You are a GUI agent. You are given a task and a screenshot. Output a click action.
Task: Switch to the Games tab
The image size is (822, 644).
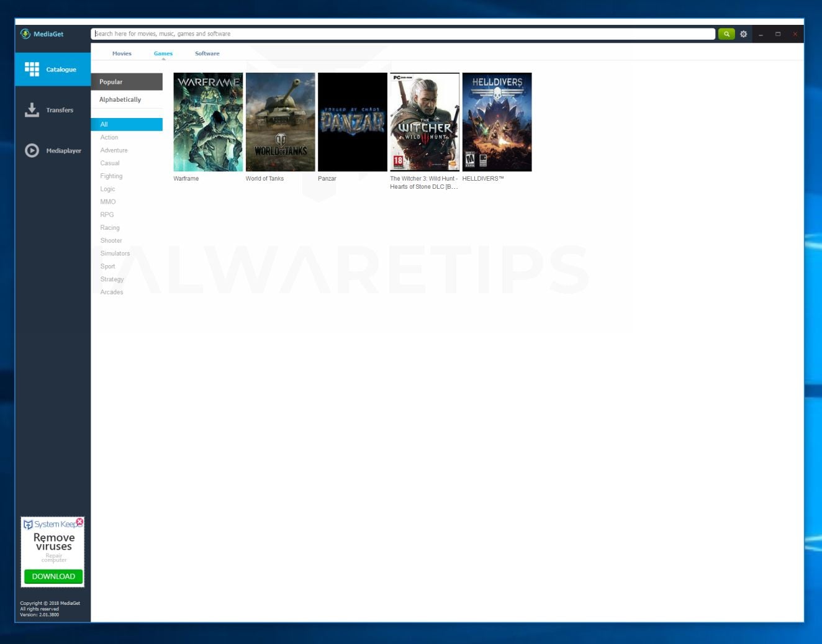pyautogui.click(x=163, y=53)
